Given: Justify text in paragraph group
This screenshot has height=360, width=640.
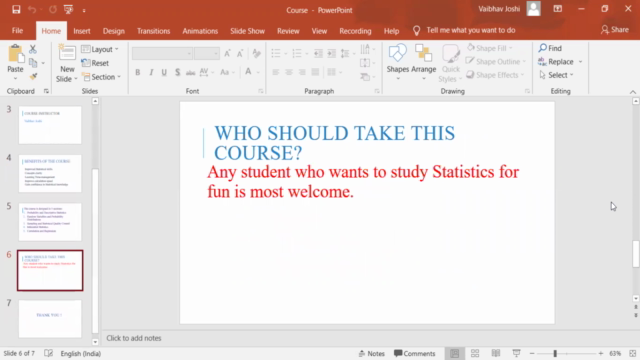Looking at the screenshot, I should [x=315, y=72].
